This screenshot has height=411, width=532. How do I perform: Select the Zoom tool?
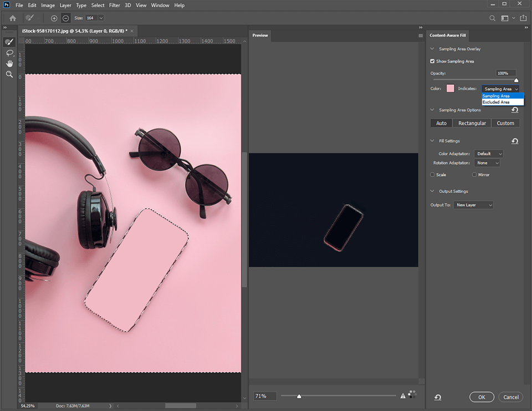(x=9, y=74)
